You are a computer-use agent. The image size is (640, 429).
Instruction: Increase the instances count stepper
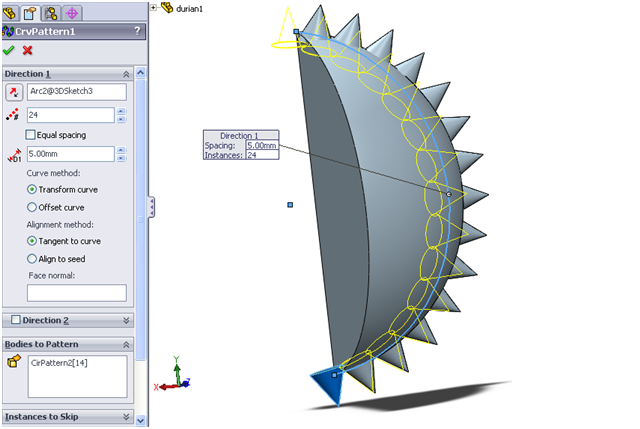121,111
